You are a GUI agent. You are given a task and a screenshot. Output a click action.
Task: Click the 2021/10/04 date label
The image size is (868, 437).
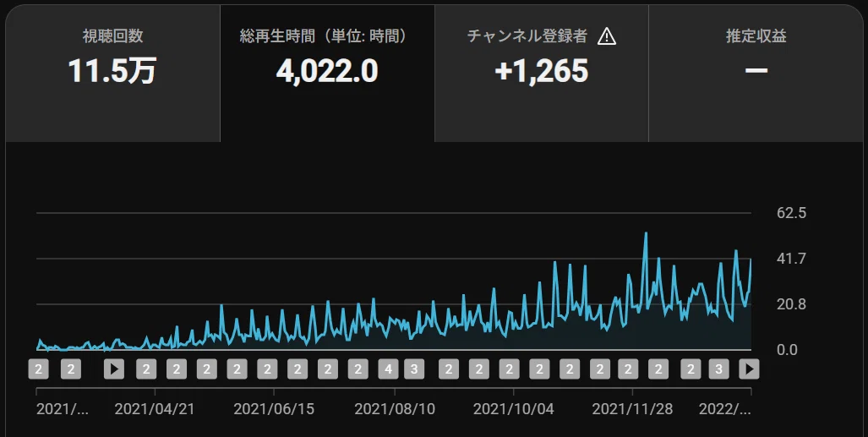pyautogui.click(x=513, y=409)
